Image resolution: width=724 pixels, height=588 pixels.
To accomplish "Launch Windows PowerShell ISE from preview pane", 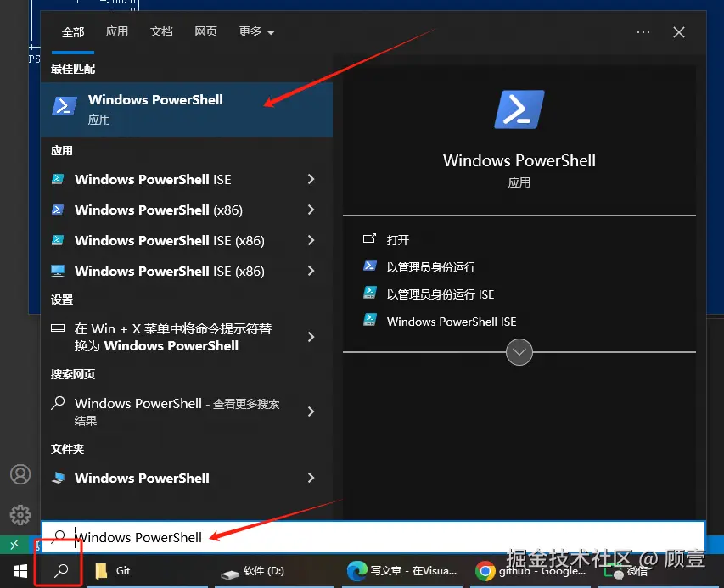I will click(x=452, y=322).
